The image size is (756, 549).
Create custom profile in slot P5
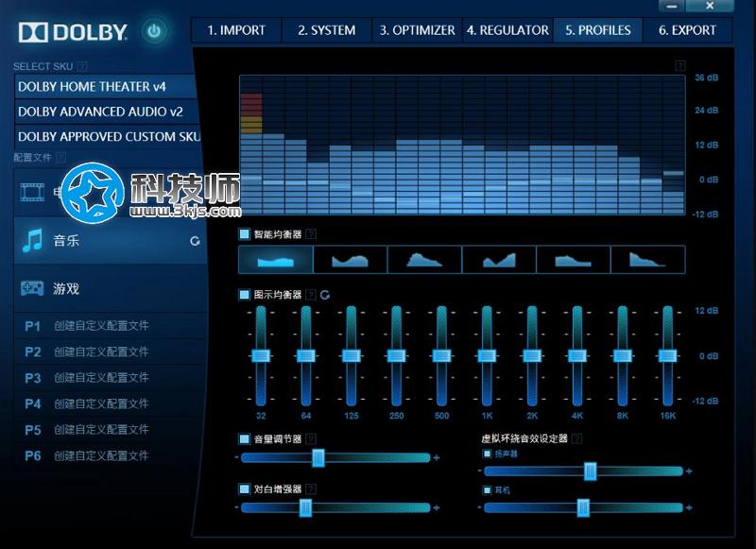(x=111, y=430)
